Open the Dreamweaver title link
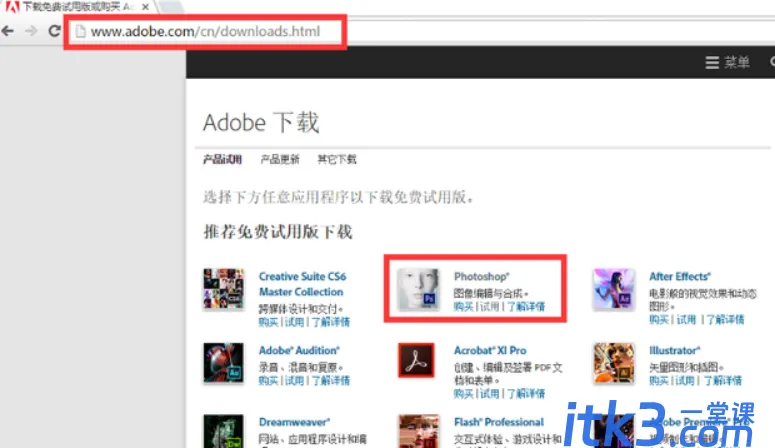 (x=294, y=422)
